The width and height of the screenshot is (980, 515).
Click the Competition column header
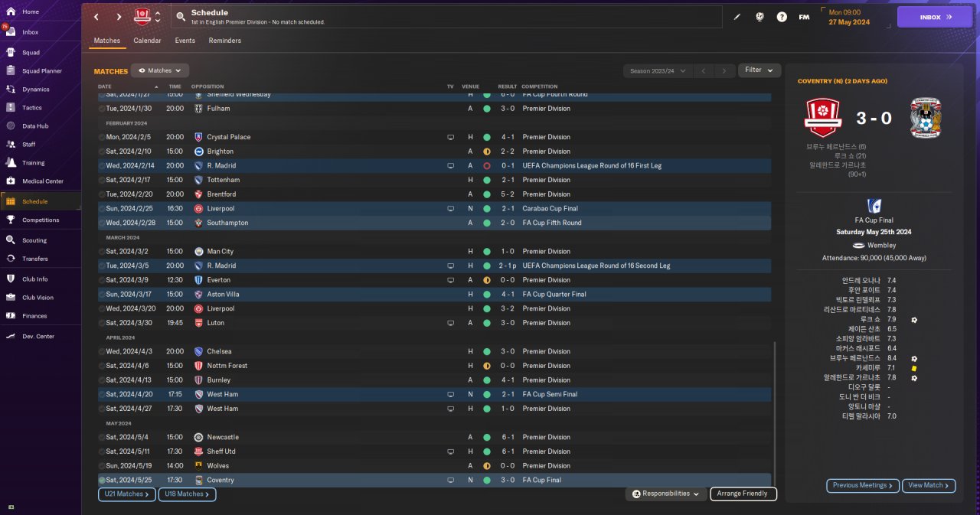tap(540, 86)
